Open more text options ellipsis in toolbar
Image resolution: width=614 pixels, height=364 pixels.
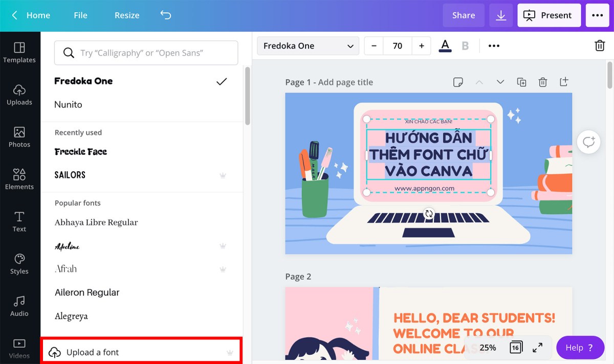[494, 46]
